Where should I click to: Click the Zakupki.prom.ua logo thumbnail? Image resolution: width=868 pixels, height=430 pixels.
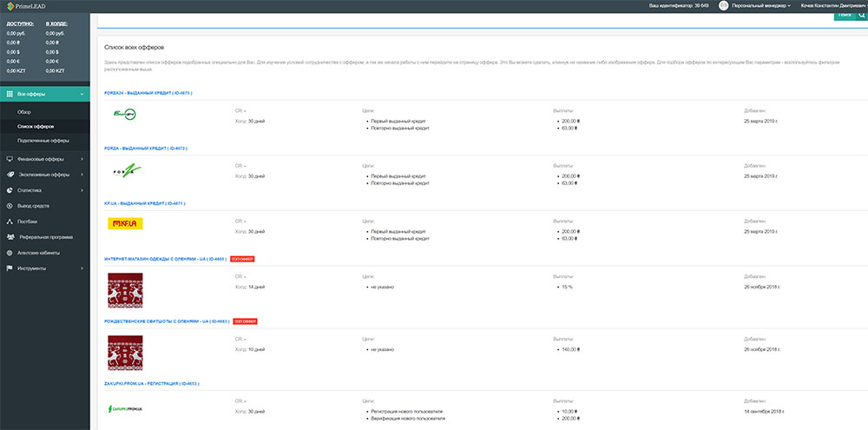click(125, 409)
